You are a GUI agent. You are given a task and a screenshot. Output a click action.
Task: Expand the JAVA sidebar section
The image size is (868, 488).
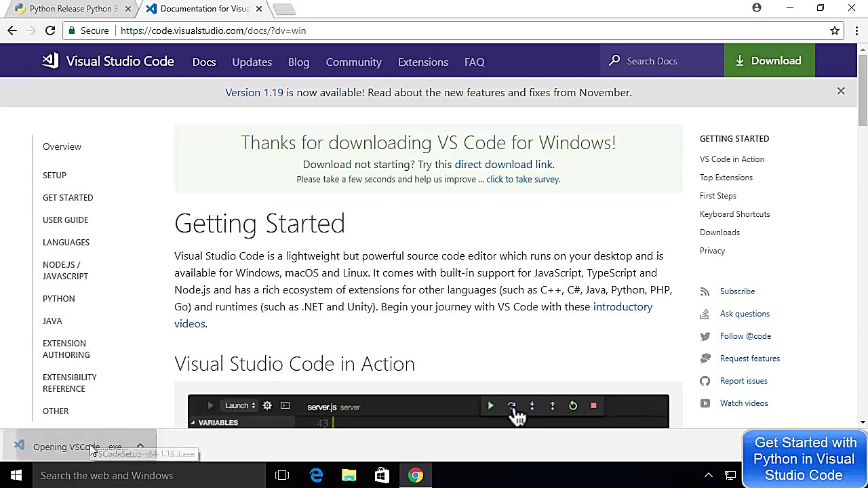(x=52, y=321)
